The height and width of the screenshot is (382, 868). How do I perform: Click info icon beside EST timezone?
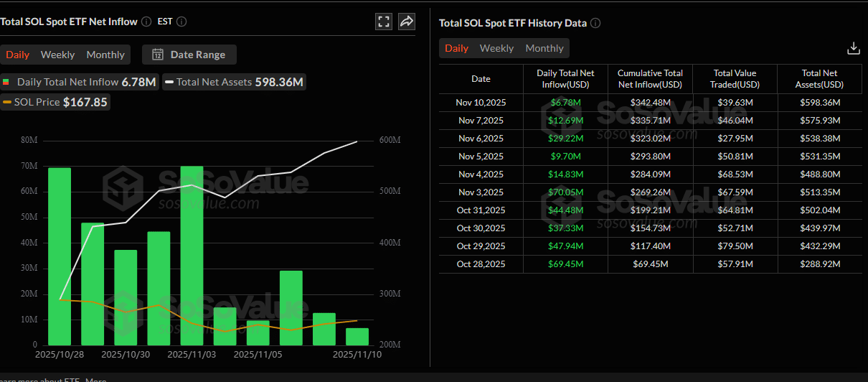(x=181, y=22)
